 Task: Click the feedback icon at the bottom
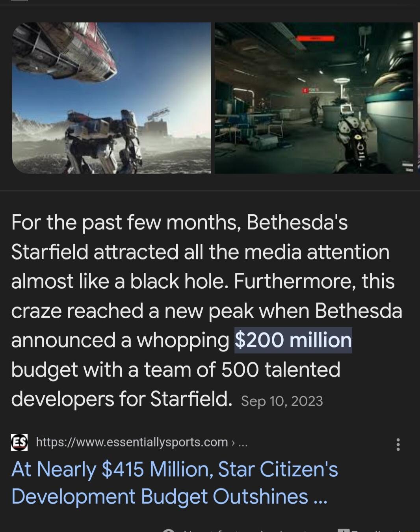tap(344, 530)
